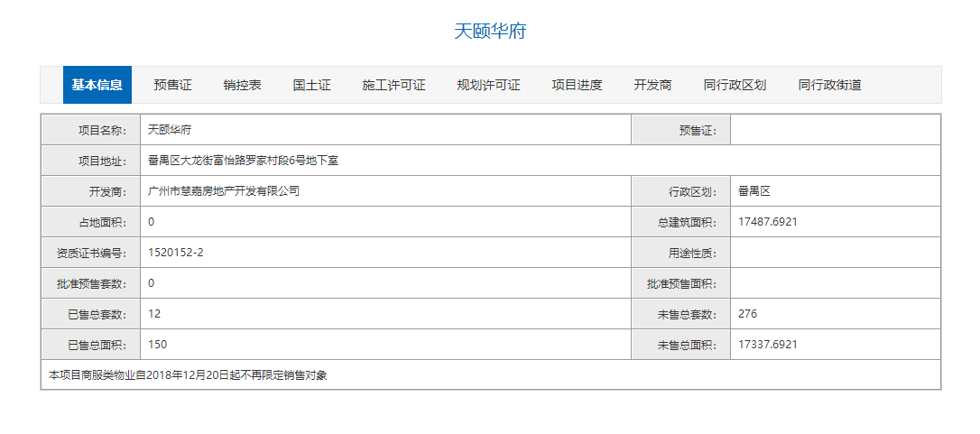Open the 开发商 tab

pos(652,85)
